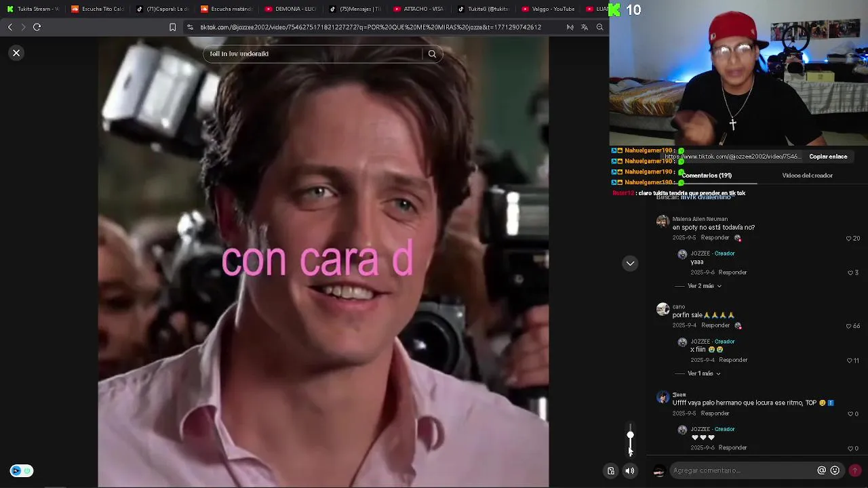Click the read aloud icon in address bar
The width and height of the screenshot is (868, 488).
(x=570, y=27)
